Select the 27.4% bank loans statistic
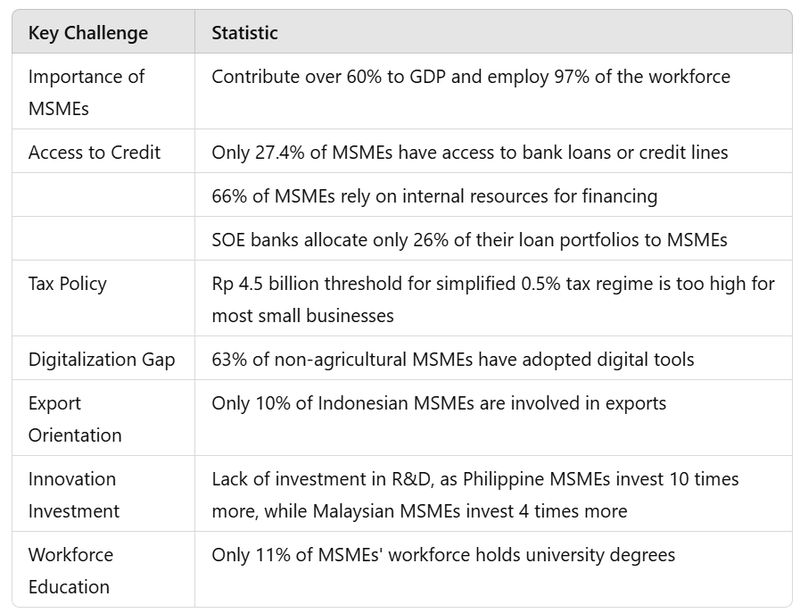The width and height of the screenshot is (800, 613). pos(469,152)
